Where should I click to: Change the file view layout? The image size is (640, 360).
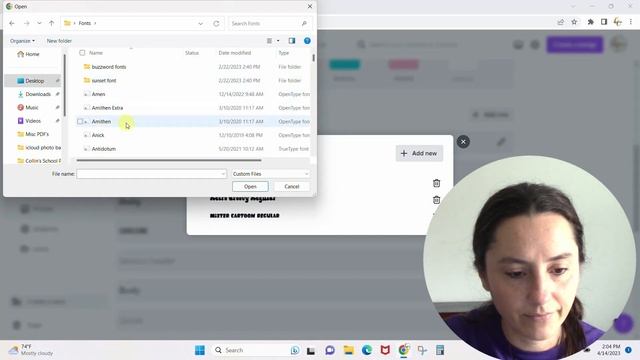coord(269,41)
